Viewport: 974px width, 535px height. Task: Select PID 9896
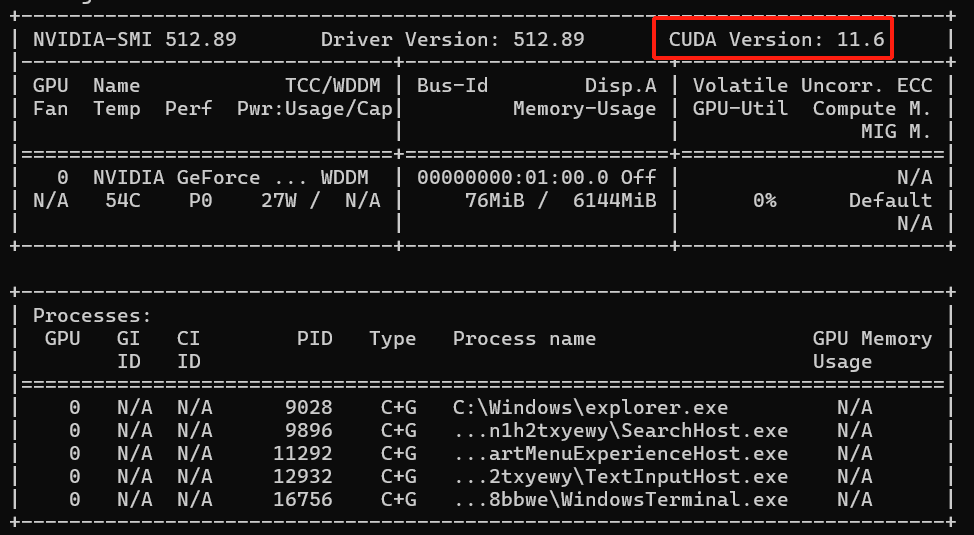tap(309, 431)
